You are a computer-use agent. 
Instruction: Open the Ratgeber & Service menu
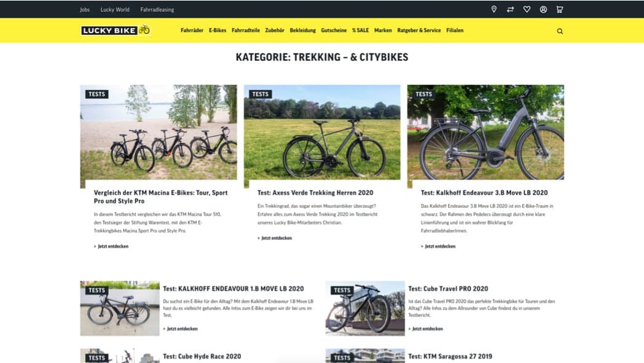click(418, 30)
